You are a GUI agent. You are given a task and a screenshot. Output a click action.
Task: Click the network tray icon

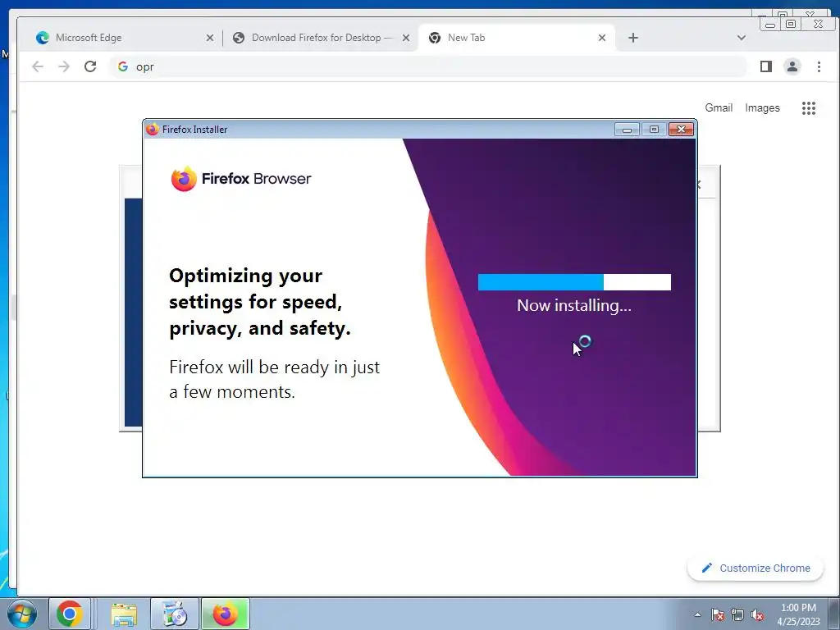point(737,614)
